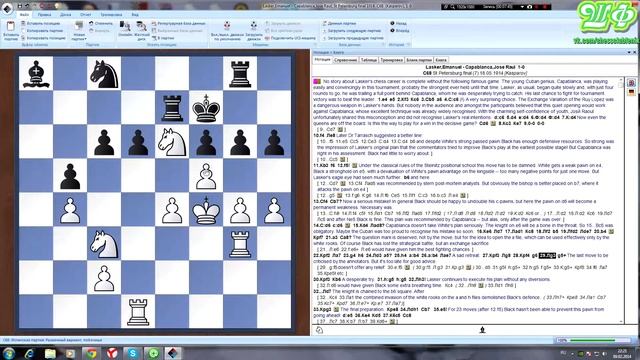Click the icon at bottom-left of notation pane
640x360 pixels.
(x=320, y=330)
